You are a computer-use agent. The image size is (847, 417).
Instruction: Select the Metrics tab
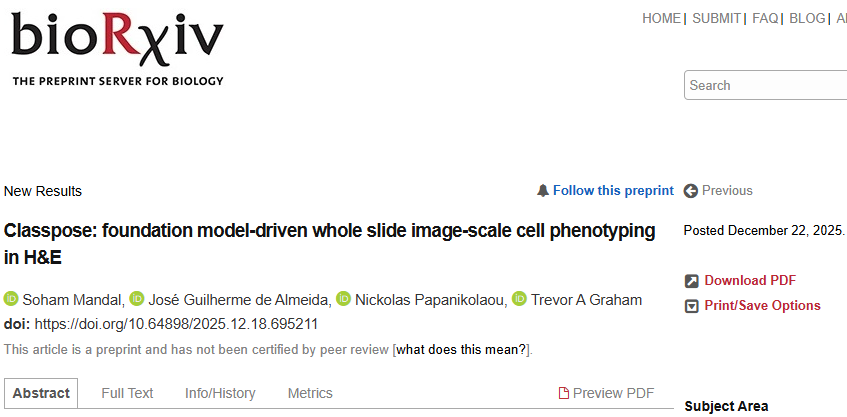[310, 393]
